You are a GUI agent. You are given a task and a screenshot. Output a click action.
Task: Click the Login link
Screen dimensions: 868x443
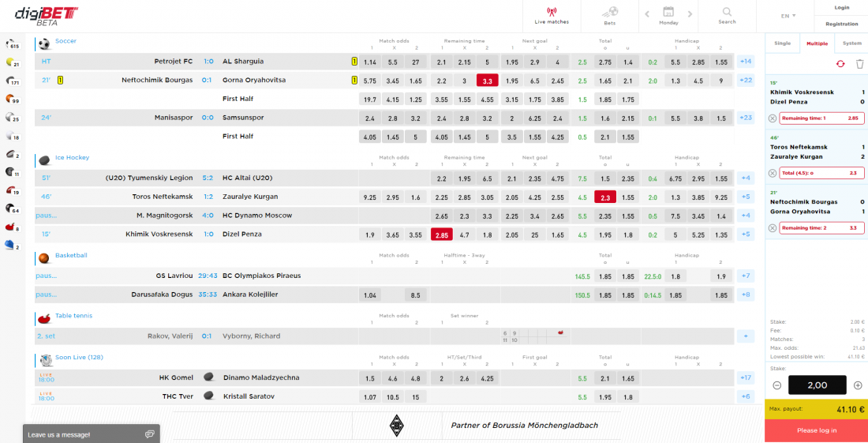click(x=841, y=8)
